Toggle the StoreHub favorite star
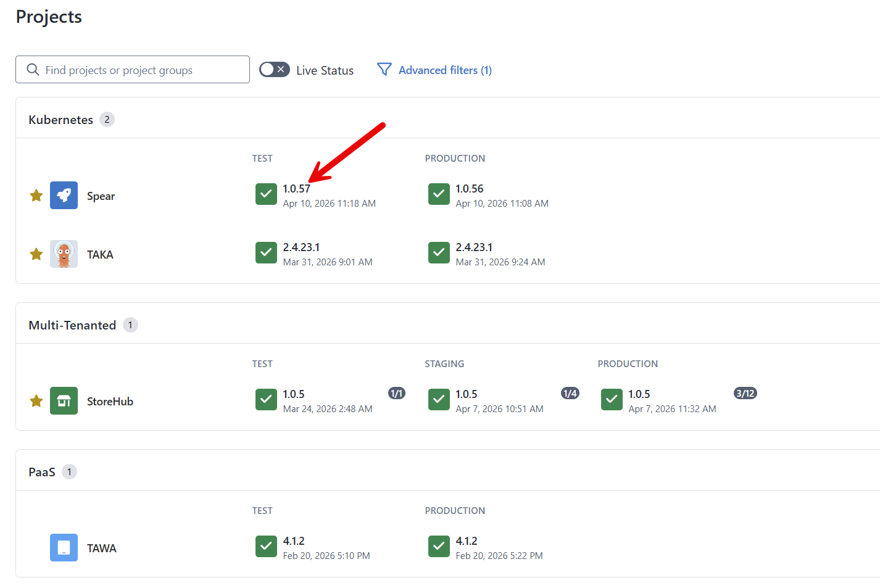The height and width of the screenshot is (588, 880). point(36,401)
